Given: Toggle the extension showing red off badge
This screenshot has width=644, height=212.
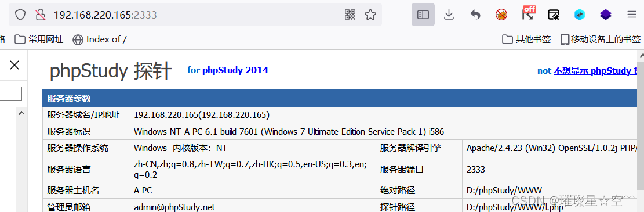Looking at the screenshot, I should (528, 13).
